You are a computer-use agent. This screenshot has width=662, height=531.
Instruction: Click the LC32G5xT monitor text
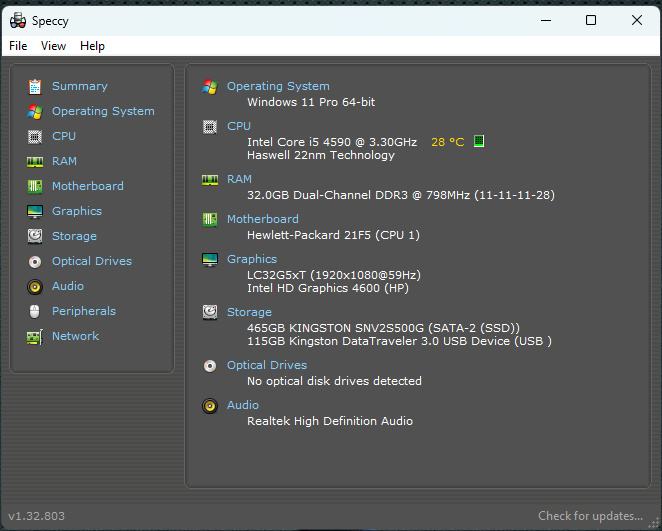tap(334, 275)
